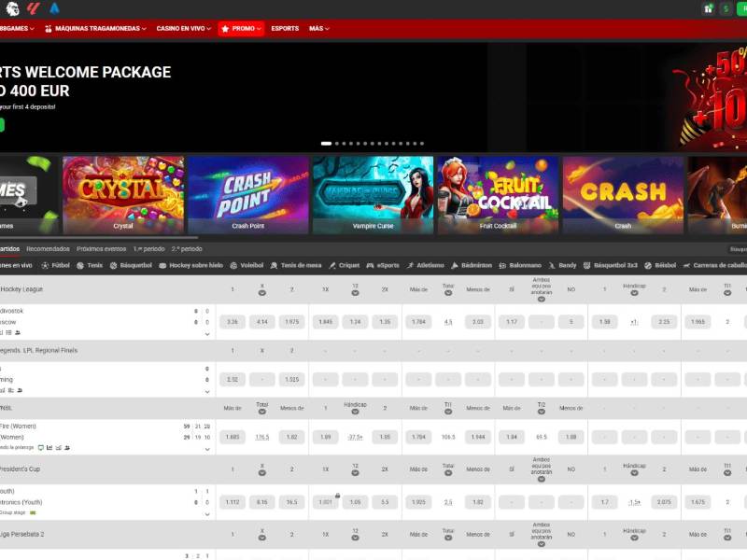747x560 pixels.
Task: Click the LaLiga partner logo in the top bar
Action: [x=34, y=8]
